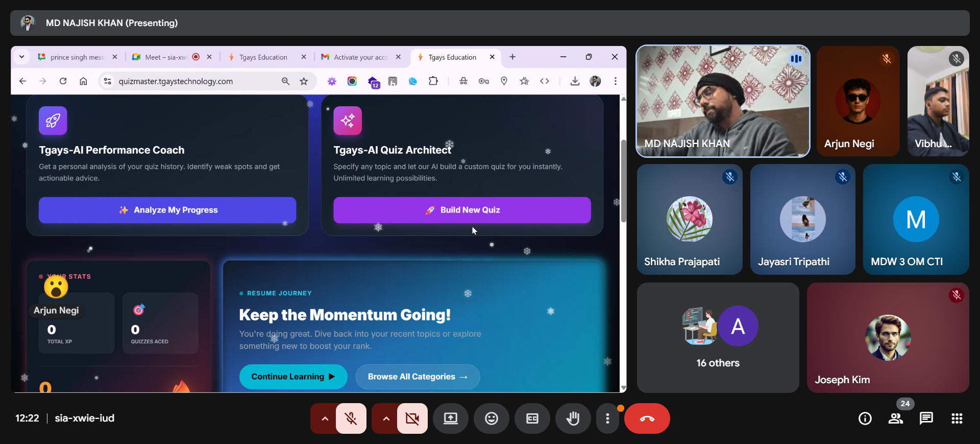Click the Quiz Architect sparkle icon

[x=348, y=121]
